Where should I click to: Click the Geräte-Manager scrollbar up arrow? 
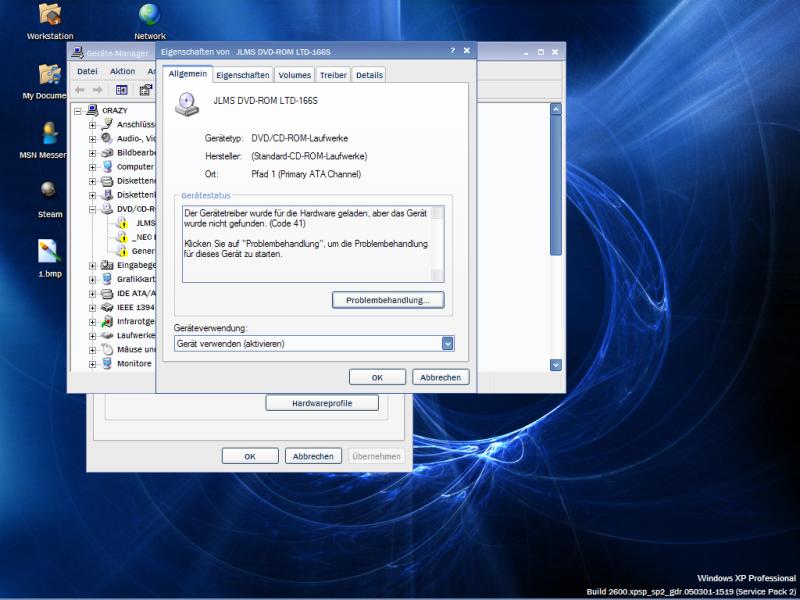click(x=556, y=109)
